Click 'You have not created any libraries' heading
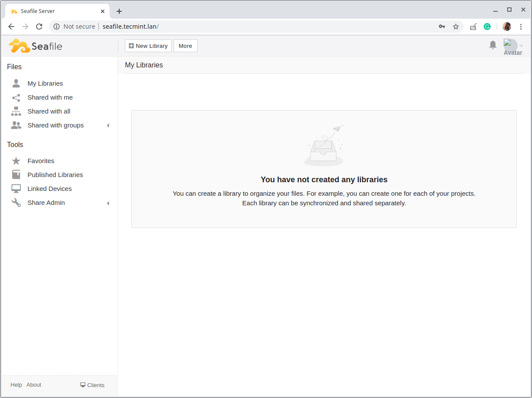This screenshot has width=532, height=398. pyautogui.click(x=324, y=180)
